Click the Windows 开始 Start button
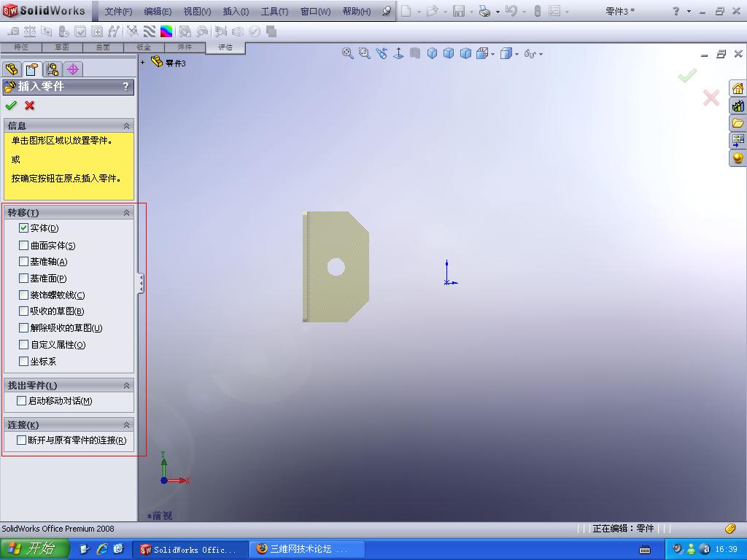This screenshot has width=747, height=560. tap(35, 549)
